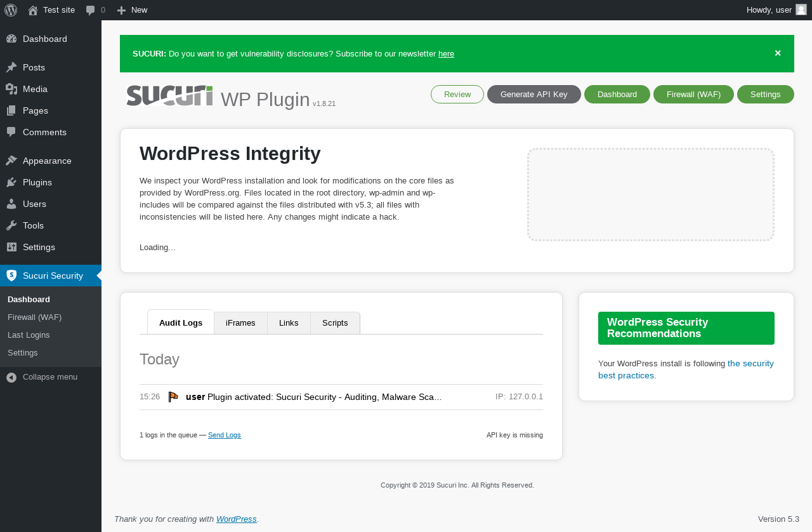This screenshot has height=532, width=812.
Task: Click the Comments speech bubble sidebar icon
Action: click(11, 132)
